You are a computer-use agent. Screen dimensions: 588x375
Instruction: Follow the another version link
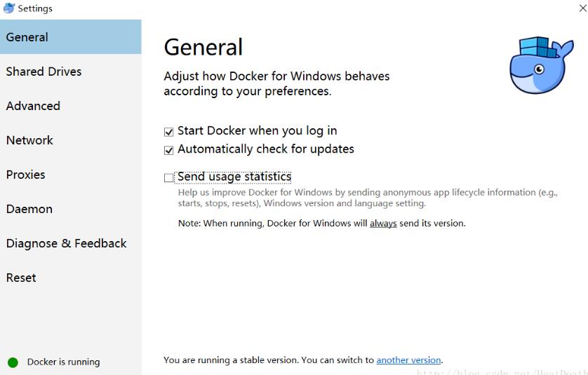coord(408,360)
